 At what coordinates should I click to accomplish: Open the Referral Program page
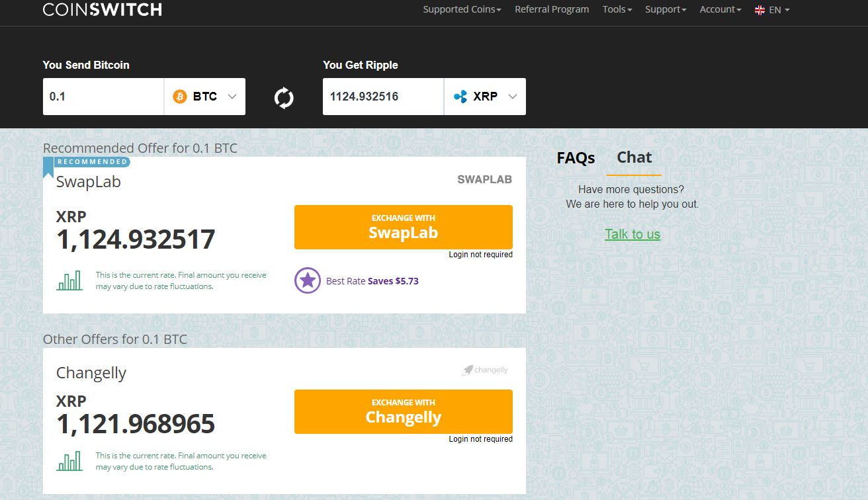(552, 9)
